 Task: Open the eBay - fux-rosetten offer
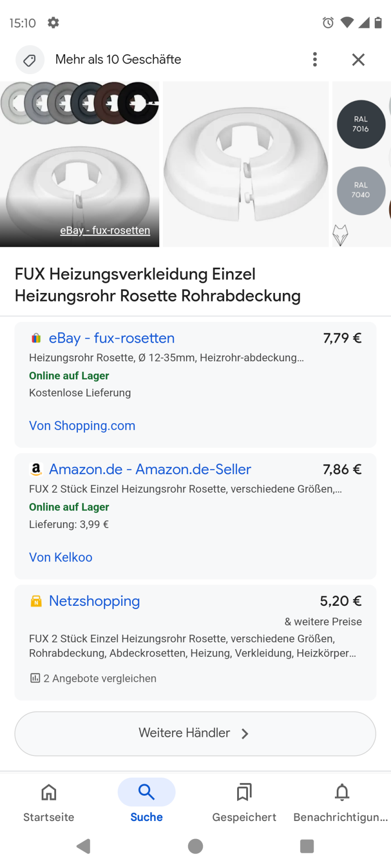point(111,338)
